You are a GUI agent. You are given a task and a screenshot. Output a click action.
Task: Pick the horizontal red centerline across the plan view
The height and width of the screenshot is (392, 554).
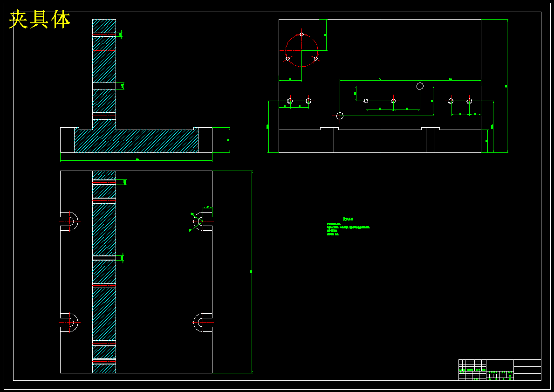tap(136, 272)
